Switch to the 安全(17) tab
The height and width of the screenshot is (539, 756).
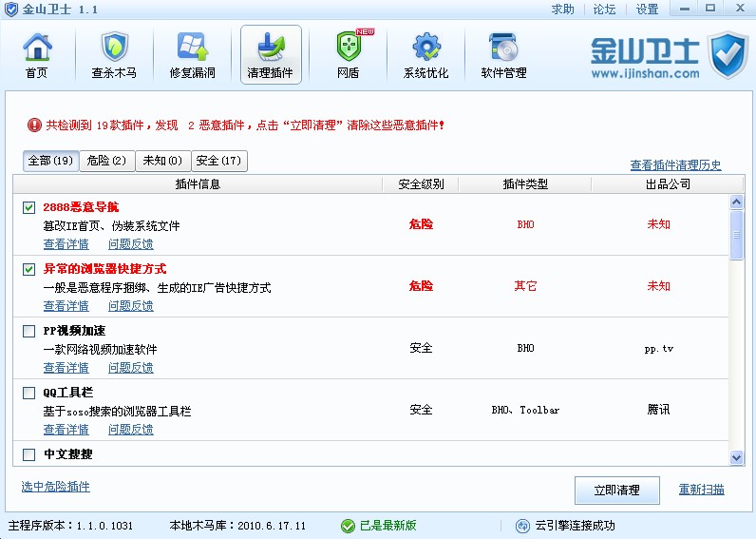(219, 161)
